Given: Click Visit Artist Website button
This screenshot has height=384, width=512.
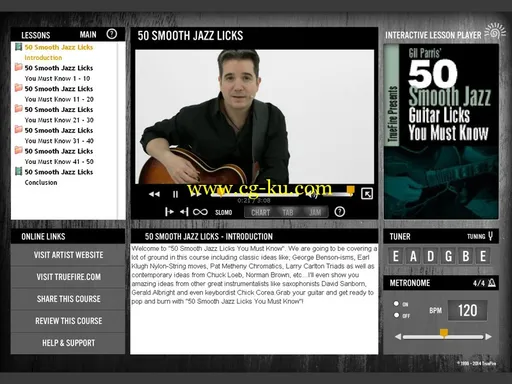Looking at the screenshot, I should click(x=68, y=255).
